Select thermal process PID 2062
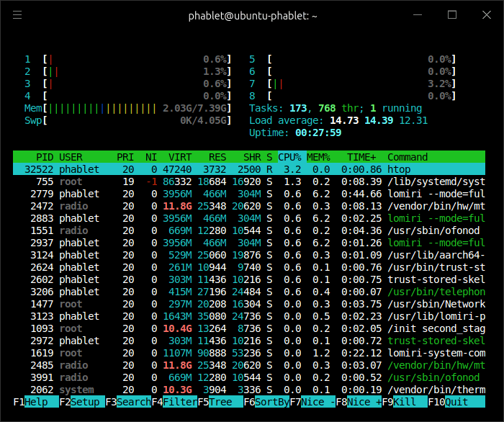This screenshot has width=504, height=422. [x=249, y=389]
